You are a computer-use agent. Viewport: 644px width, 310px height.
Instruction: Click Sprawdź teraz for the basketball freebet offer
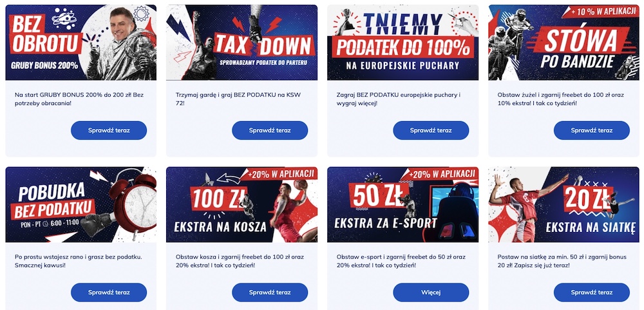pos(270,293)
